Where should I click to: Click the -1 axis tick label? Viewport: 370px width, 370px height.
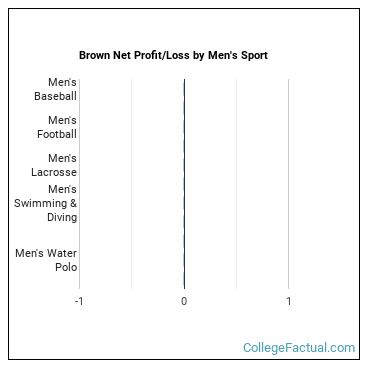click(79, 301)
